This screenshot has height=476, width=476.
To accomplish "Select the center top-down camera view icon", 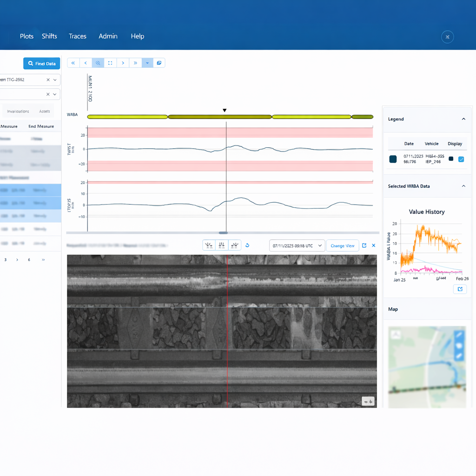I will coord(222,245).
